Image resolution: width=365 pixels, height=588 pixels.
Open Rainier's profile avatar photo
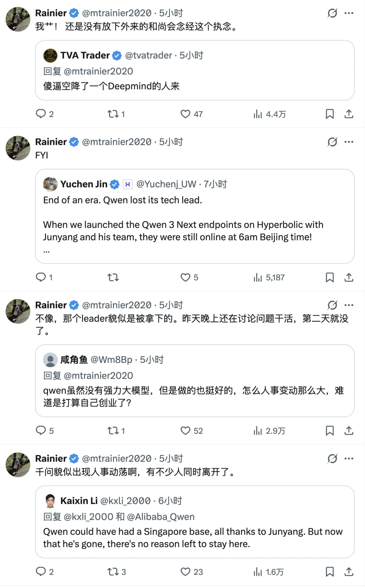tap(18, 19)
